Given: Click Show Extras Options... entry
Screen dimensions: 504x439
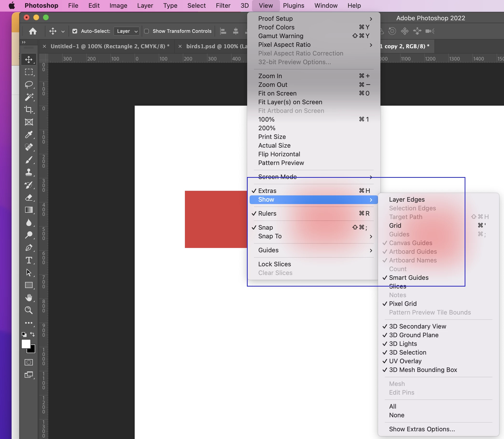Looking at the screenshot, I should click(422, 429).
